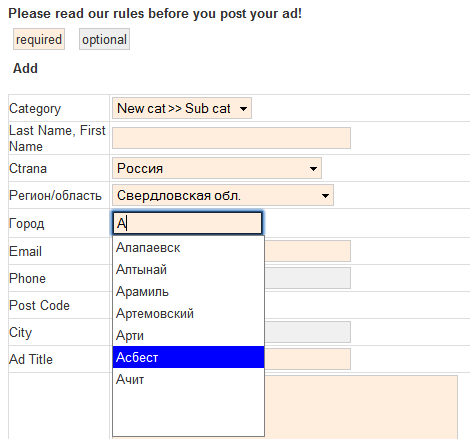The image size is (470, 439).
Task: Click the Phone input field
Action: 307,278
